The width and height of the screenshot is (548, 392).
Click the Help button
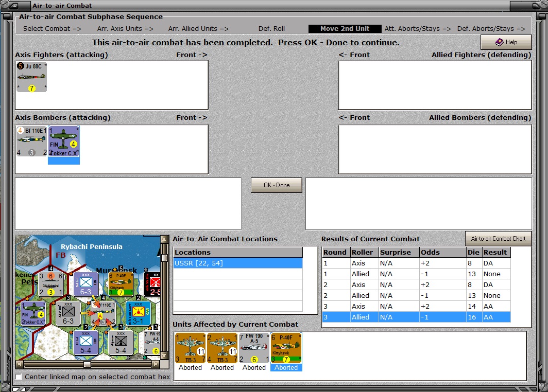tap(506, 42)
